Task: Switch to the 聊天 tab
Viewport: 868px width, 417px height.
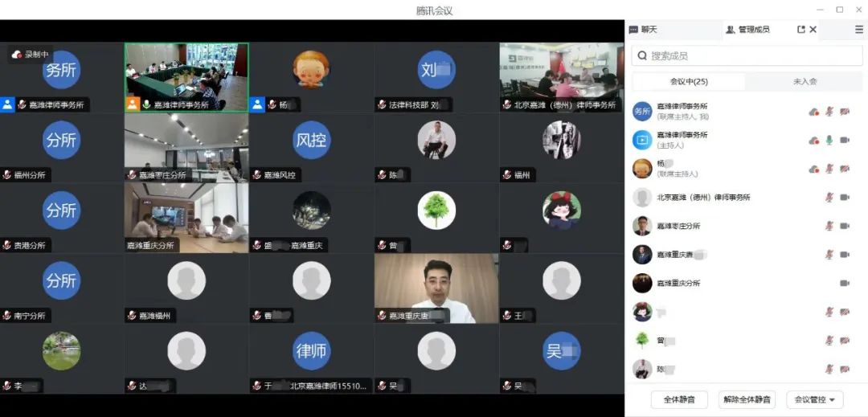Action: tap(643, 30)
